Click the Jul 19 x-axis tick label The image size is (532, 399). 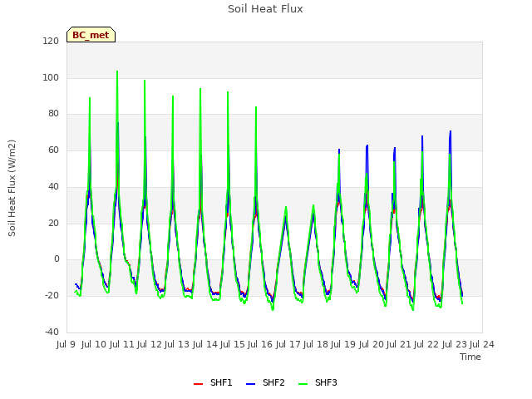pos(343,344)
